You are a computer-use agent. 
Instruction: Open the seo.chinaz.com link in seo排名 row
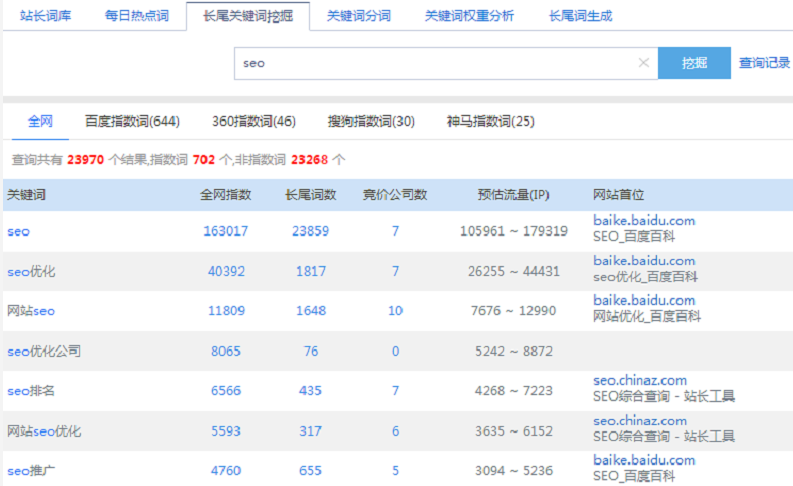click(639, 380)
